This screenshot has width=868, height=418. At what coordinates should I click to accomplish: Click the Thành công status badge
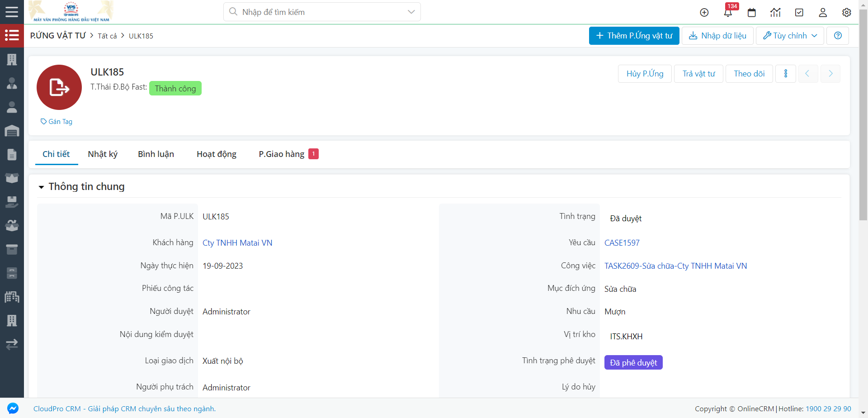(x=175, y=88)
